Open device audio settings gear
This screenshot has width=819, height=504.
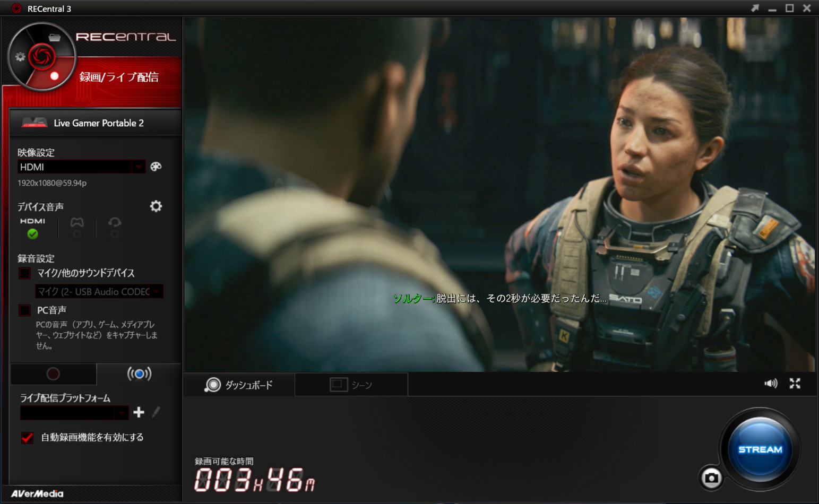[156, 206]
